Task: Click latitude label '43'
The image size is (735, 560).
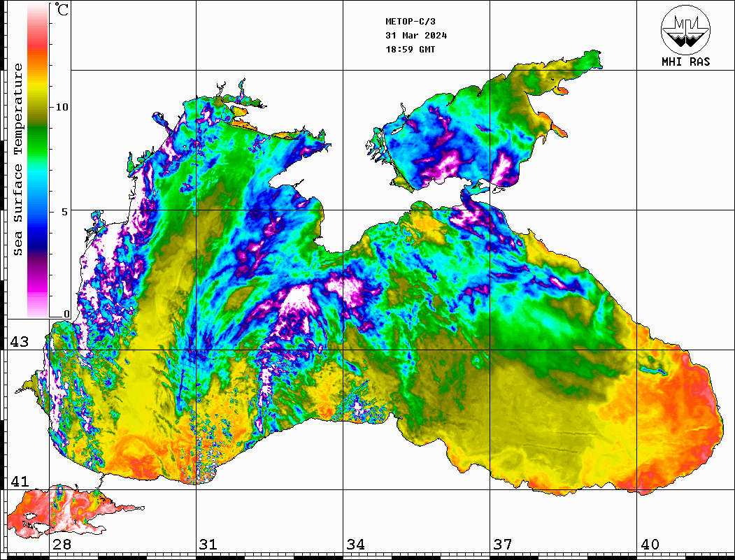Action: (20, 342)
